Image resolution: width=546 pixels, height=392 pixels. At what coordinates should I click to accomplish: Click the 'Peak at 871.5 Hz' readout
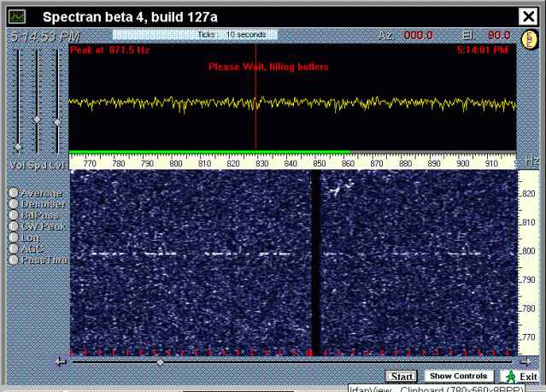(109, 50)
